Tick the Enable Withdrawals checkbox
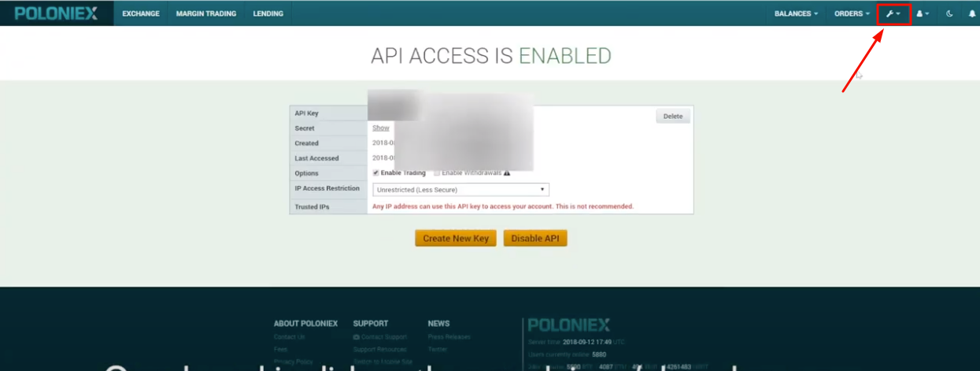 point(438,173)
